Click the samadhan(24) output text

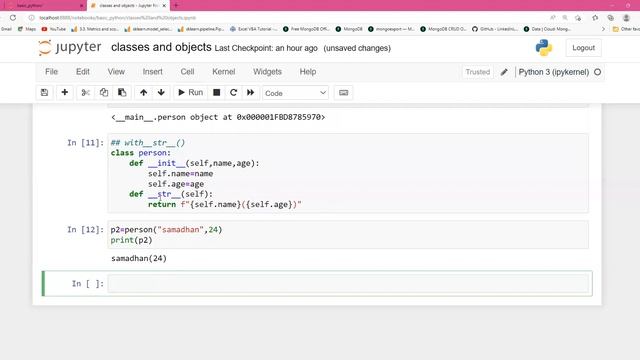(139, 258)
